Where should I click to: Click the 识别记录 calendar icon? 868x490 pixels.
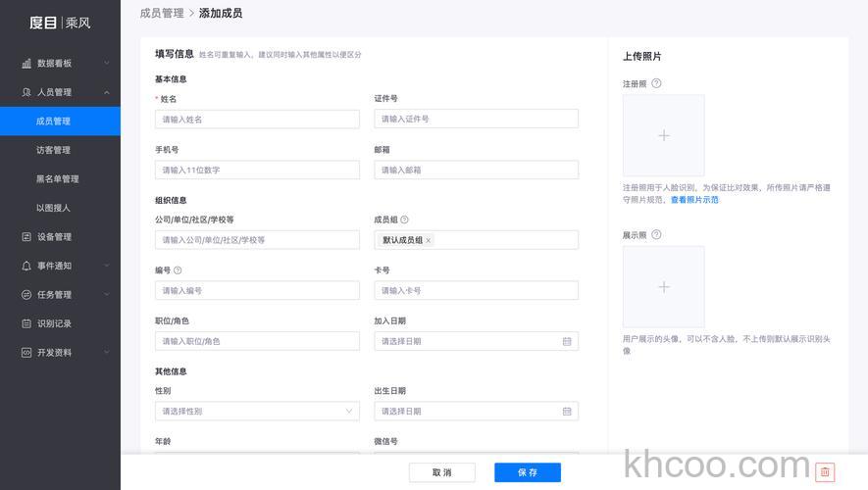pos(26,323)
